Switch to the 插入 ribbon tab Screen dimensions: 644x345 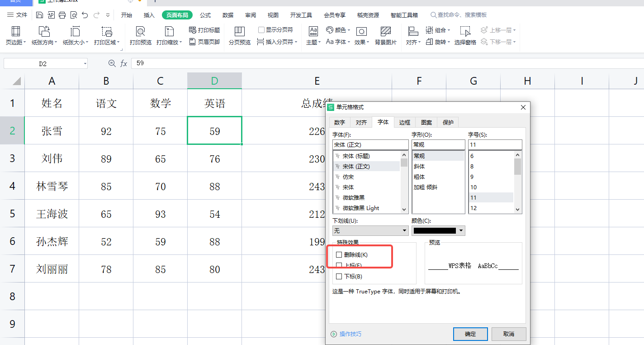pos(149,15)
